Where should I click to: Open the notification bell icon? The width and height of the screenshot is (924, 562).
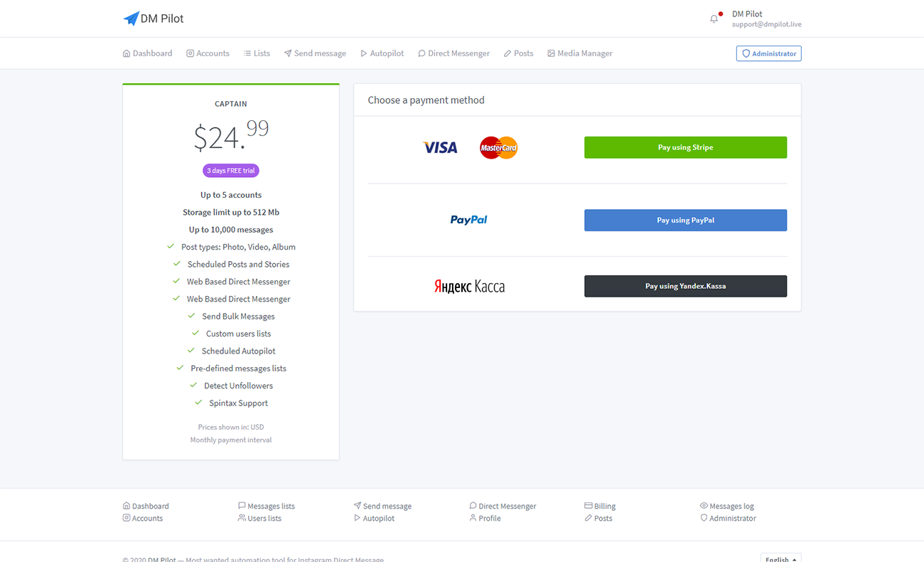(714, 18)
